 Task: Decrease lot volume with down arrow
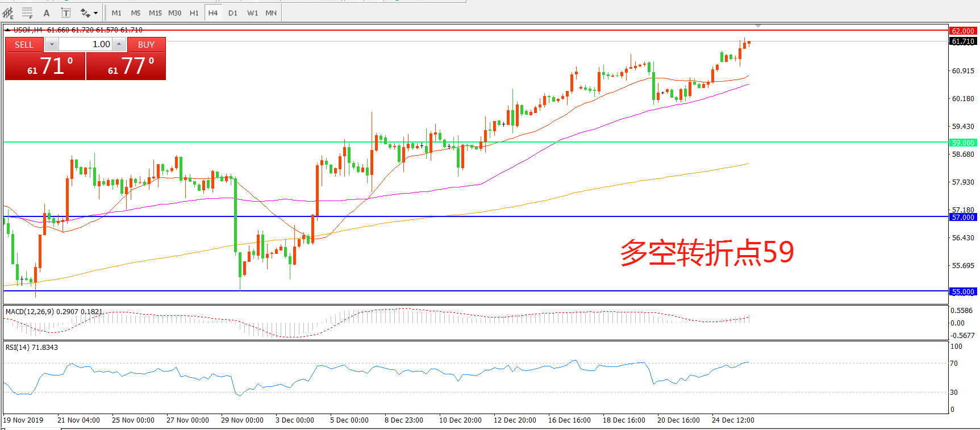[52, 44]
